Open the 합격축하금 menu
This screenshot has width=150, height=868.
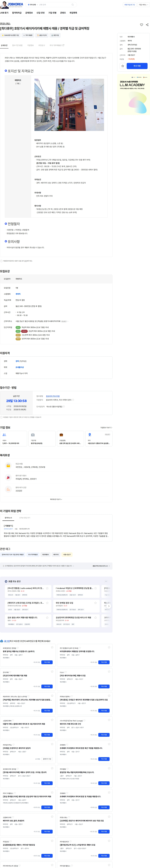(17, 13)
